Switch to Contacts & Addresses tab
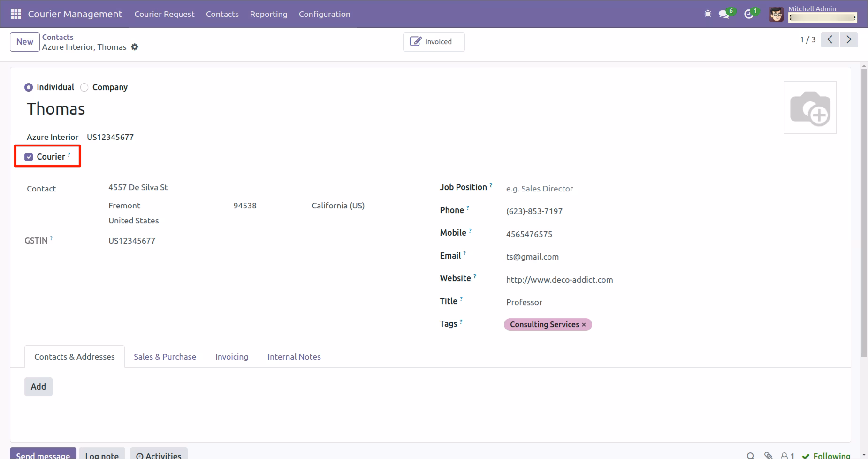The height and width of the screenshot is (459, 868). point(75,357)
